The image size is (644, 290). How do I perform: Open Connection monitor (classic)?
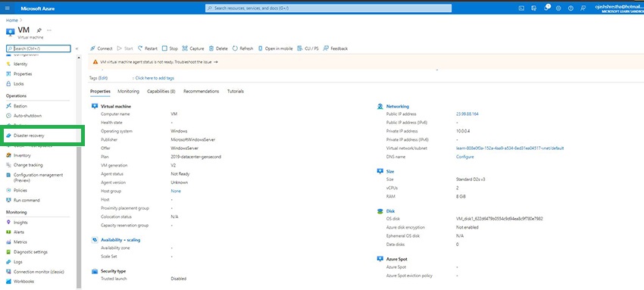point(39,272)
